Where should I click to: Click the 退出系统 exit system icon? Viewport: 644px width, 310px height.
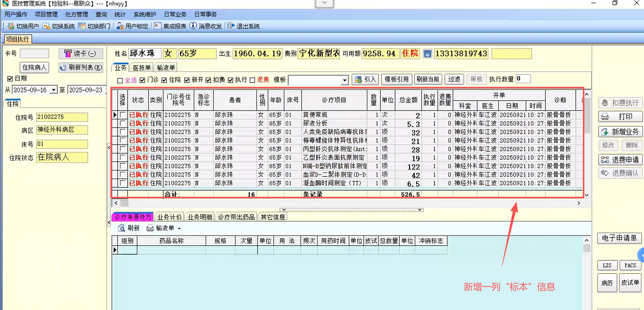(x=231, y=26)
